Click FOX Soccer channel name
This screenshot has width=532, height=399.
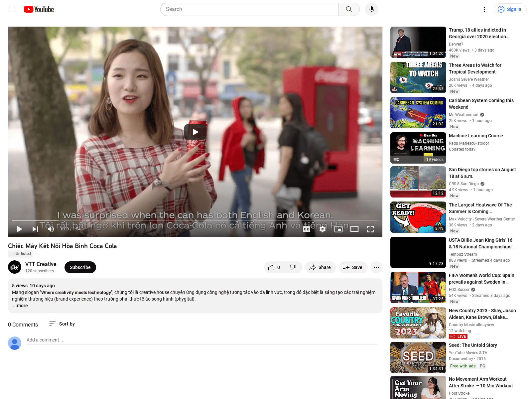pos(459,290)
